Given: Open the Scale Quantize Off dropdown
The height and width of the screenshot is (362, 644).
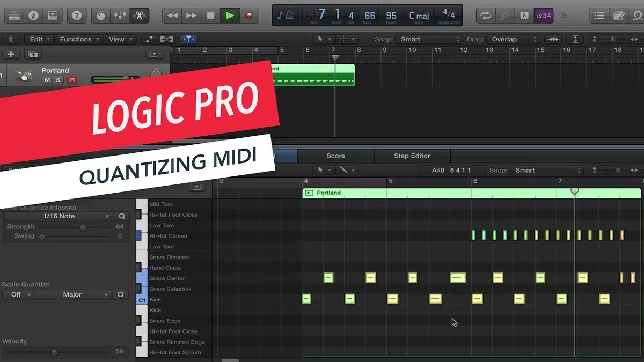Looking at the screenshot, I should pos(18,294).
